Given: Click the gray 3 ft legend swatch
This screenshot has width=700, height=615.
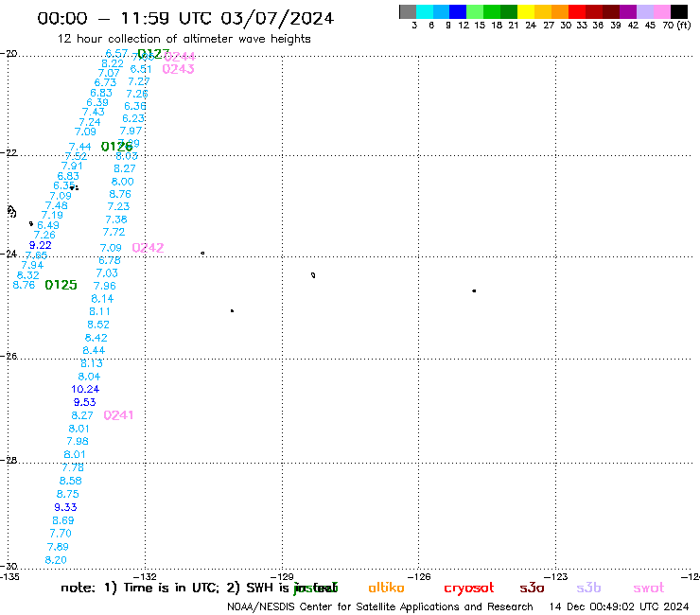Looking at the screenshot, I should point(408,11).
